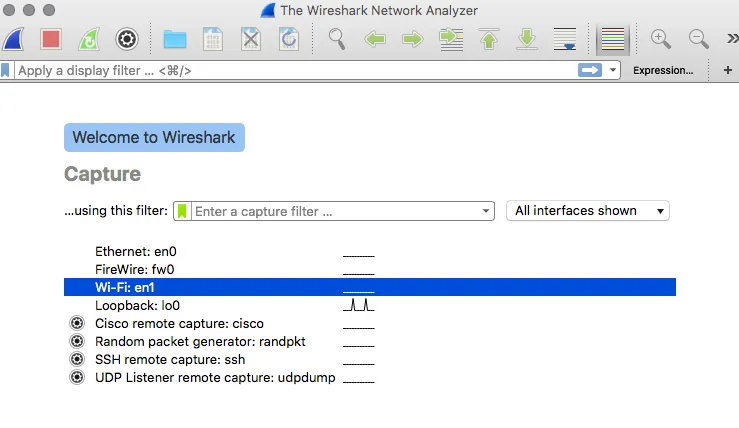This screenshot has width=739, height=428.
Task: Open display filter bookmark icon
Action: (5, 70)
